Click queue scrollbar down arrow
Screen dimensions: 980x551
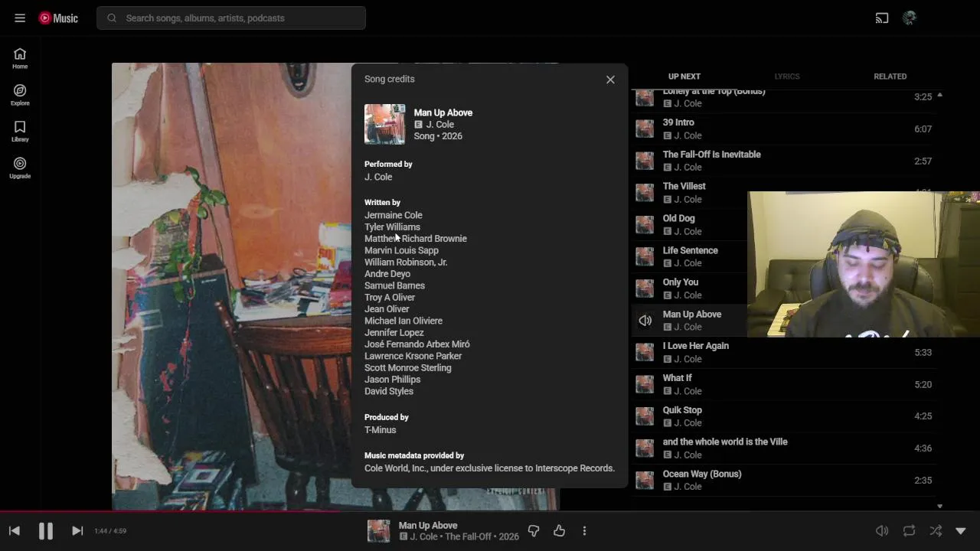pos(939,506)
